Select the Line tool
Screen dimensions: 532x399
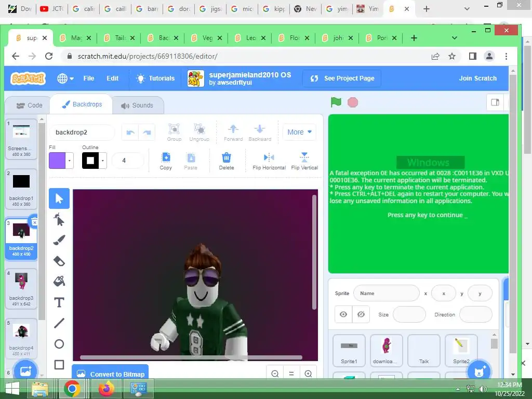59,323
